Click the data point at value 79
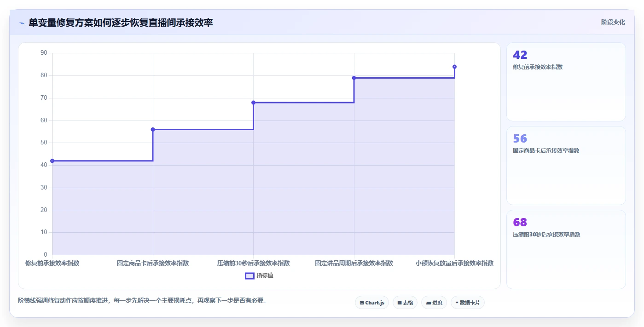The image size is (644, 327). [354, 78]
